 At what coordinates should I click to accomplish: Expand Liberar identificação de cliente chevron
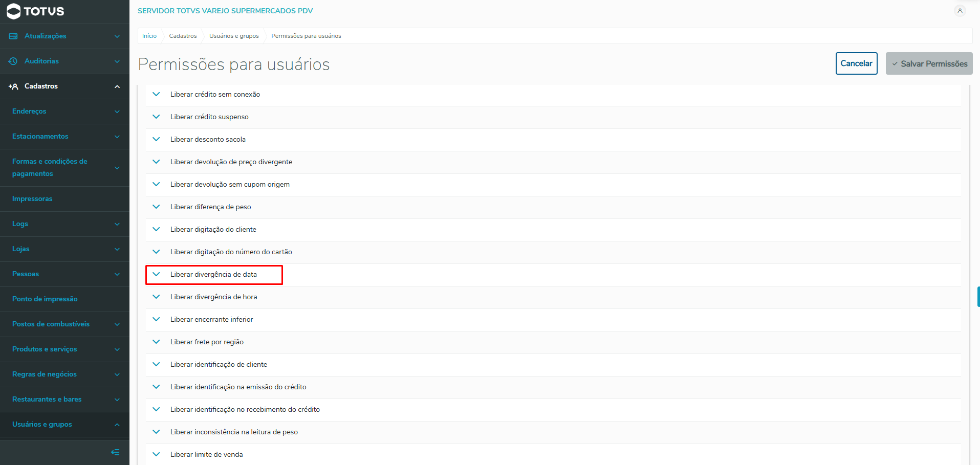[x=156, y=364]
